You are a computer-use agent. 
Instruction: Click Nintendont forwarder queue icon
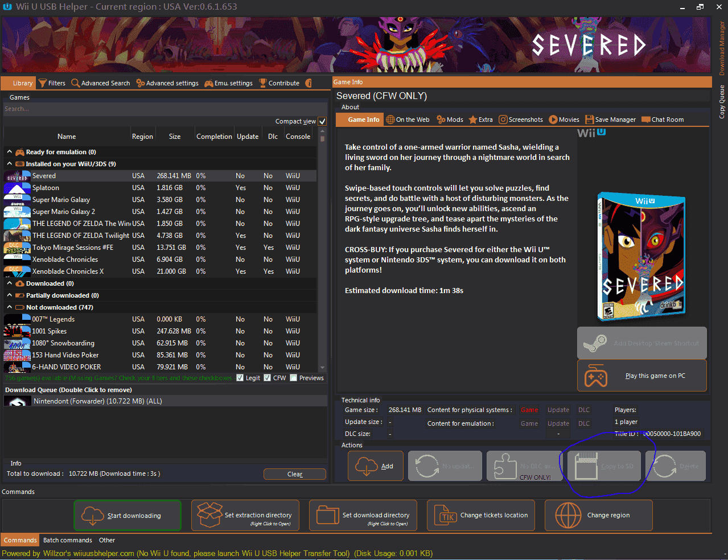click(x=17, y=401)
